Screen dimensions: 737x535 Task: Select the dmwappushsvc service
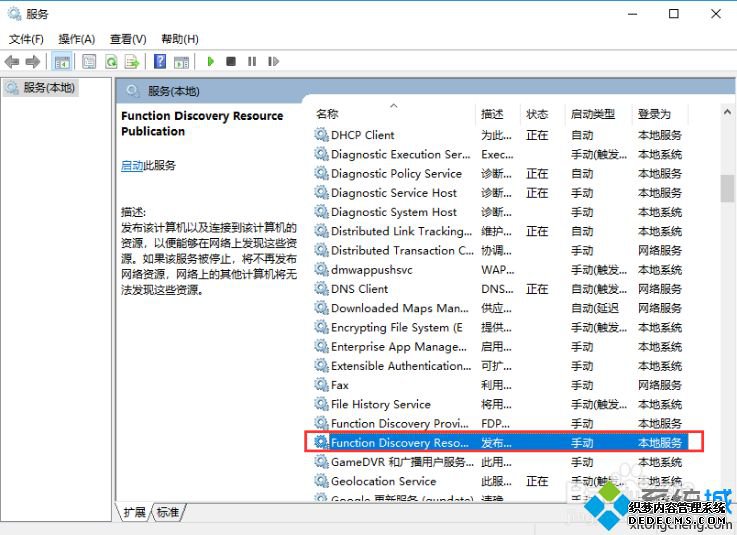pyautogui.click(x=500, y=270)
